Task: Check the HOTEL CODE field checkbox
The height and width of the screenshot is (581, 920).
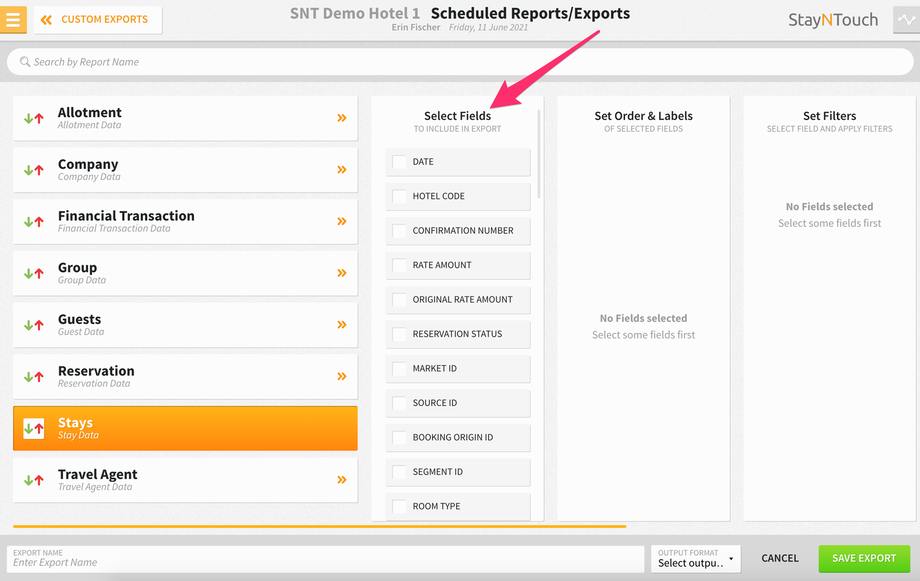Action: tap(399, 197)
